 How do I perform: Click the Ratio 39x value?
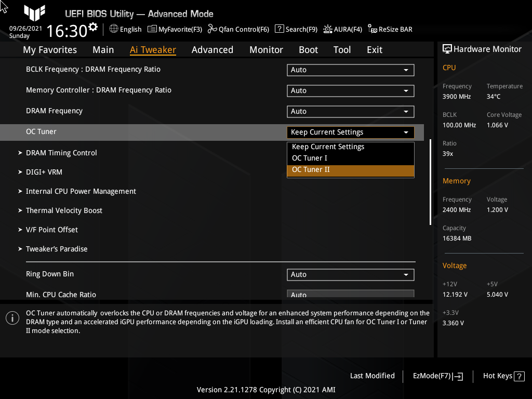[447, 154]
